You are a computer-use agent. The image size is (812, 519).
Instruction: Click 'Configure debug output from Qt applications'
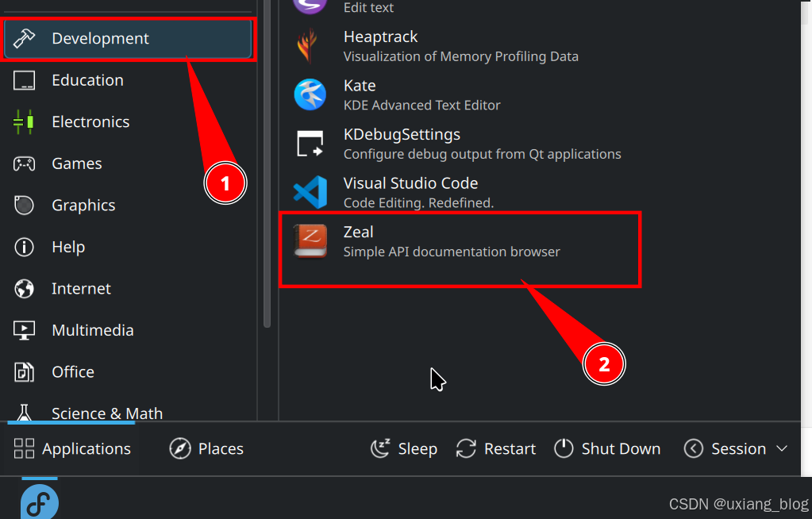pyautogui.click(x=482, y=155)
